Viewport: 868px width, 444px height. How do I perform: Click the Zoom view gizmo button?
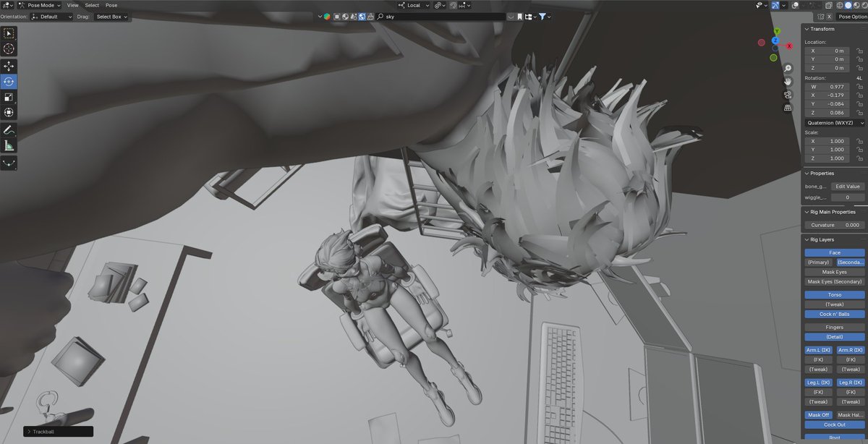pyautogui.click(x=788, y=68)
